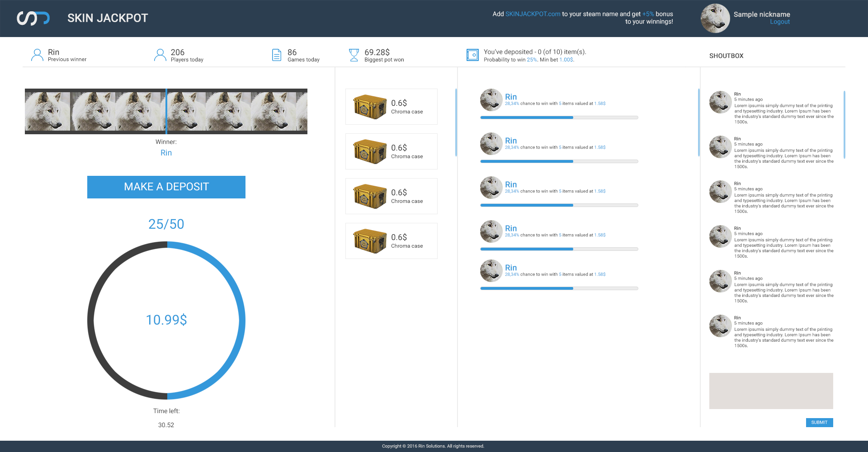Click the roulette strip center marker
This screenshot has height=452, width=868.
point(166,111)
